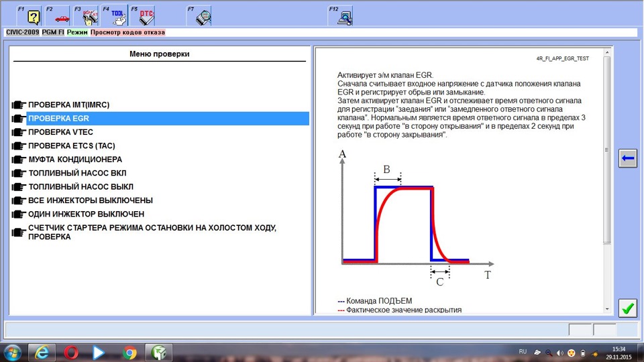The image size is (644, 362).
Task: Click hand icon beside ОДИН ИНЖЕКТОР ВЫКЛЮЧЕН
Action: [x=19, y=215]
